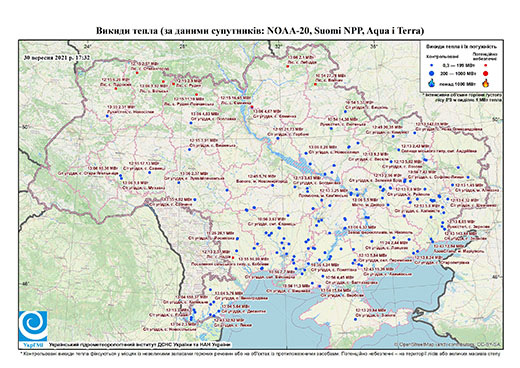Image resolution: width=520 pixels, height=368 pixels.
Task: Click the 46° latitude label on left edge
Action: [26, 284]
